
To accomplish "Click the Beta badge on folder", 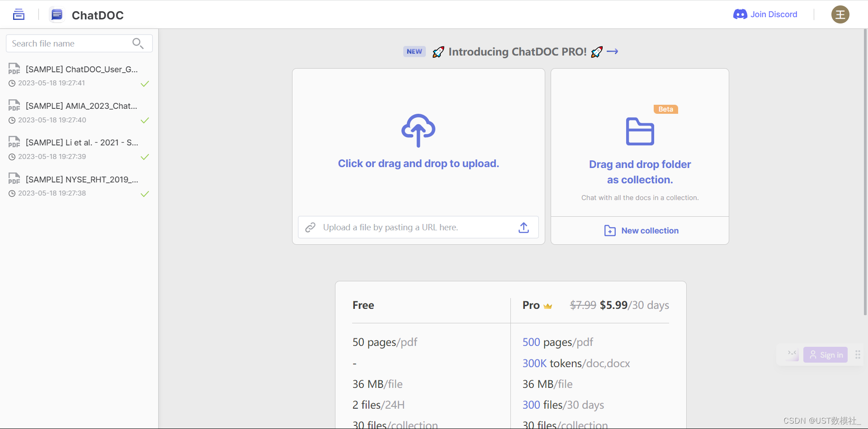I will (665, 109).
